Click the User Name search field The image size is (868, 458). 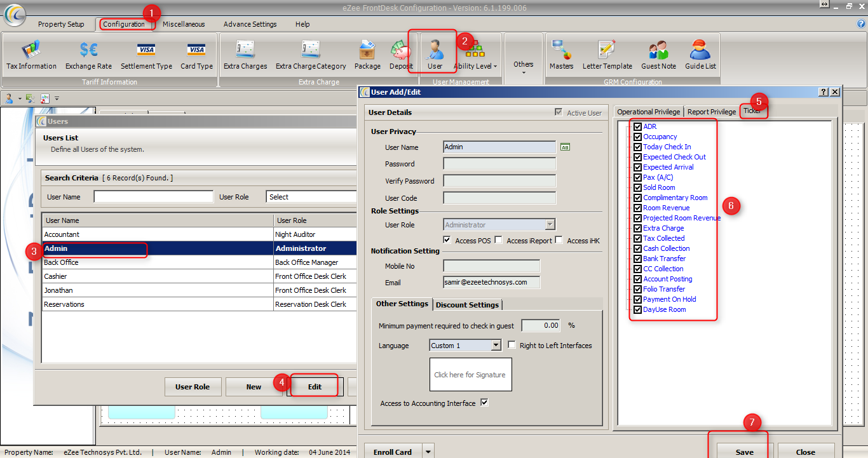coord(154,197)
